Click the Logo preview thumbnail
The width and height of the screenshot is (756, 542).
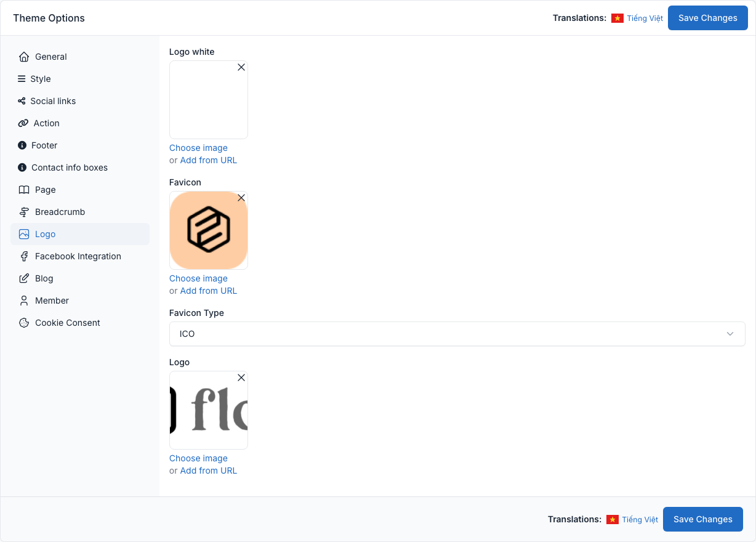(209, 410)
